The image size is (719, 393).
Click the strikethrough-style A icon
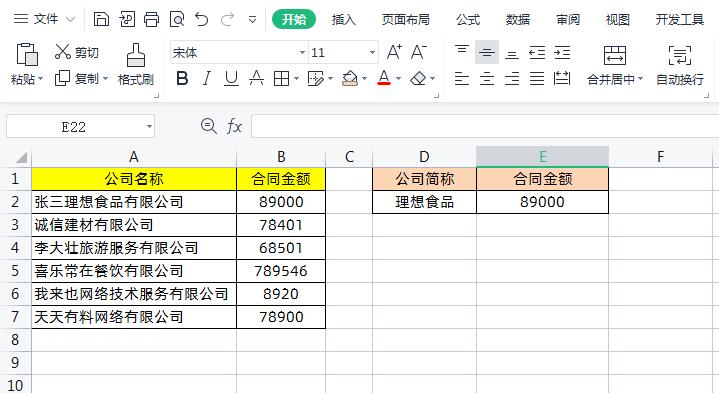click(256, 78)
